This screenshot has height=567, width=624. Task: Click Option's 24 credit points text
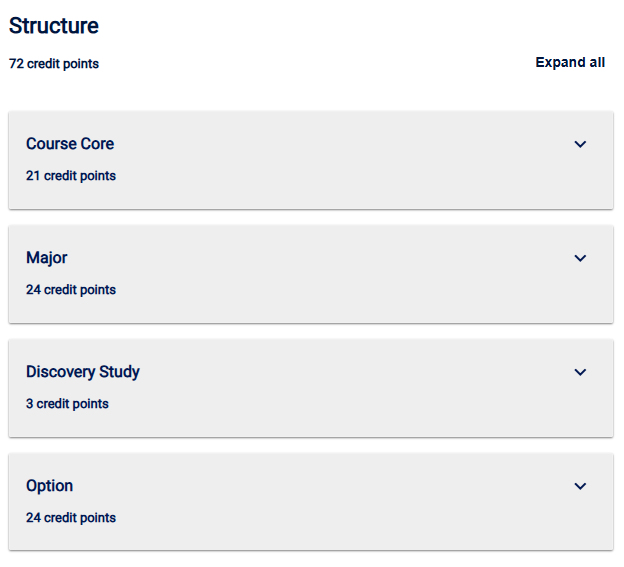[x=71, y=518]
